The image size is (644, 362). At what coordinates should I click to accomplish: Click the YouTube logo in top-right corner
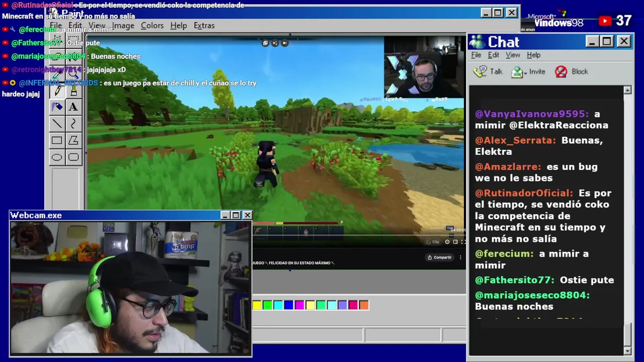pyautogui.click(x=605, y=21)
